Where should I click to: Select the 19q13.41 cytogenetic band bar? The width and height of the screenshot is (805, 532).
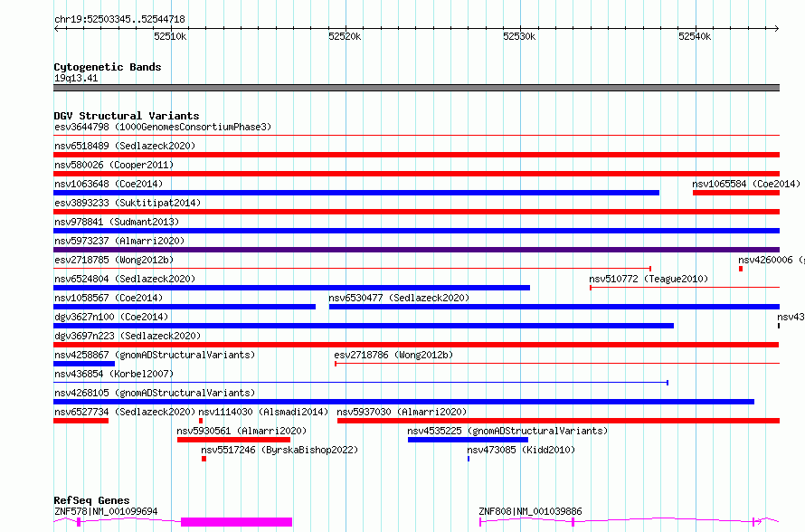click(416, 88)
